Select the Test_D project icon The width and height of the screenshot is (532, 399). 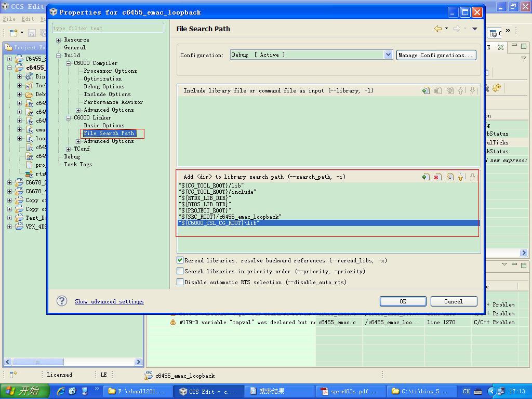[19, 218]
